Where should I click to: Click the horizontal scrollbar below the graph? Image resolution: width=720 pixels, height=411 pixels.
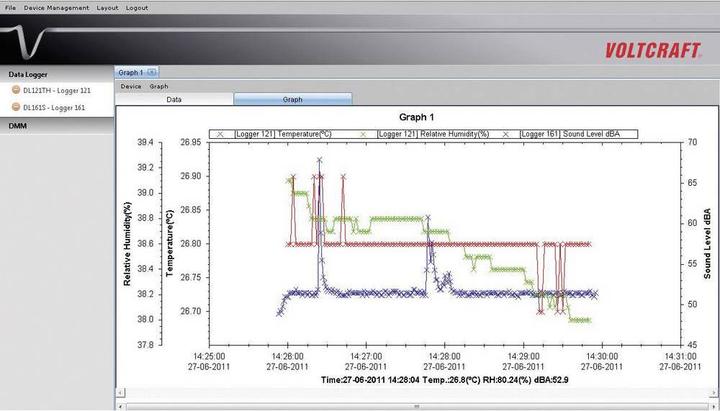[x=415, y=406]
